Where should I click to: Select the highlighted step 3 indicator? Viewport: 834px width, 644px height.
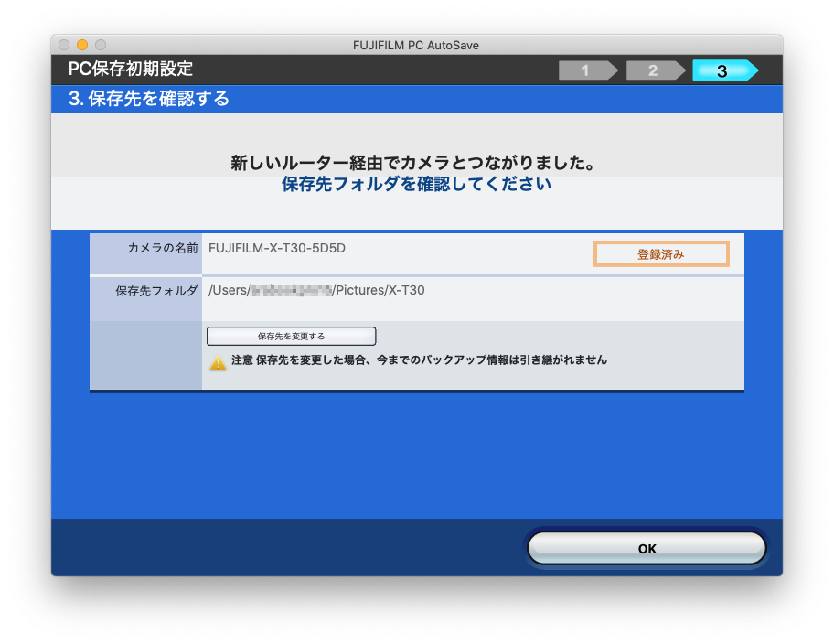[x=725, y=70]
